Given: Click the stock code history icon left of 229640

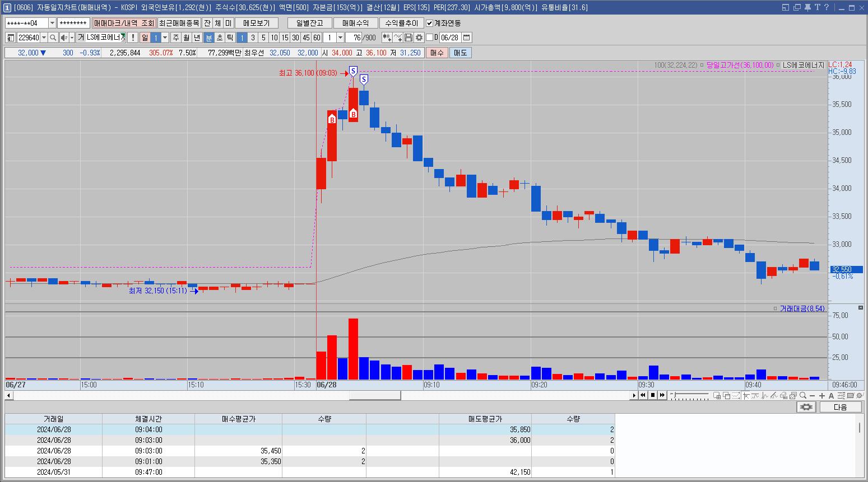Looking at the screenshot, I should point(11,38).
